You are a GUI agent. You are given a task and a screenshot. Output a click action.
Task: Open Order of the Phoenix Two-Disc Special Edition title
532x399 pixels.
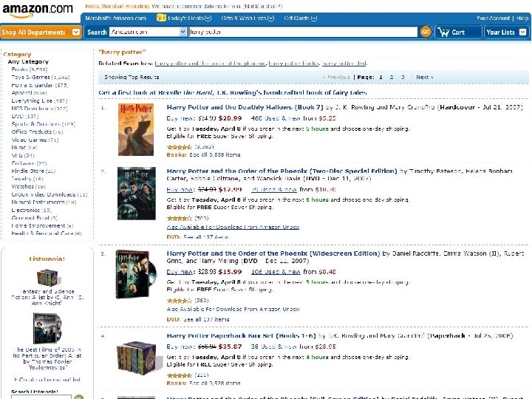(282, 171)
